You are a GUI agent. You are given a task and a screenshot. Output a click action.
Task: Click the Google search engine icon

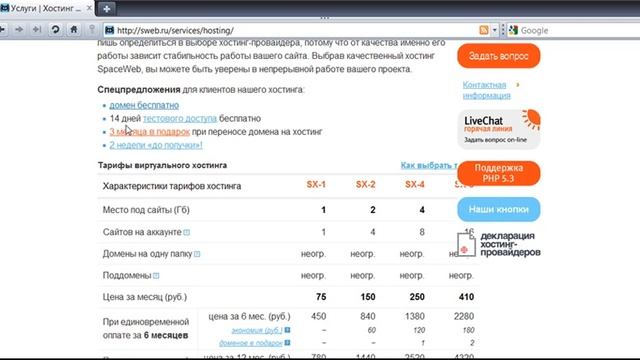tap(513, 30)
